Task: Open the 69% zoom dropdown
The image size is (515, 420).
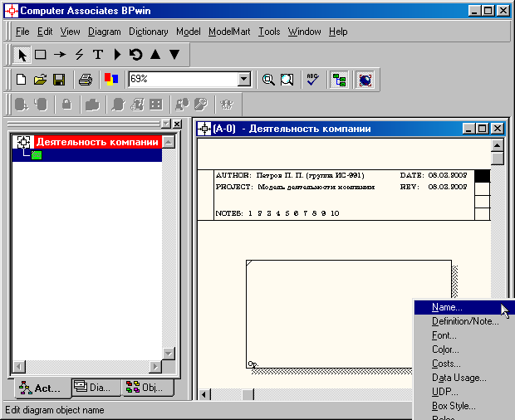Action: [x=244, y=80]
